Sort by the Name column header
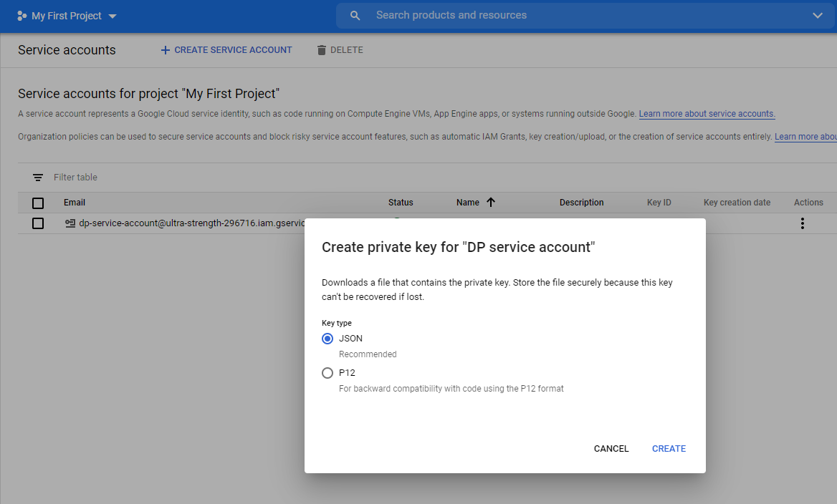 (x=468, y=203)
